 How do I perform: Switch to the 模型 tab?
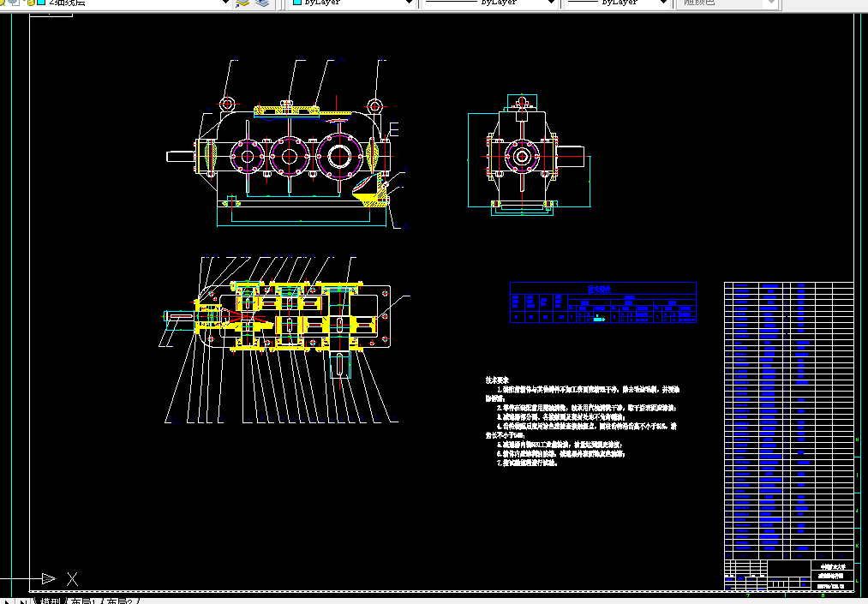[x=50, y=601]
